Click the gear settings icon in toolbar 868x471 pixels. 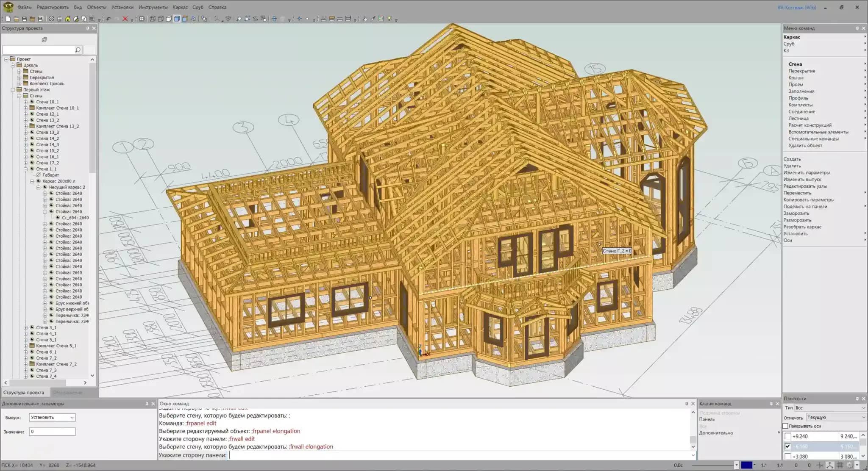click(51, 19)
